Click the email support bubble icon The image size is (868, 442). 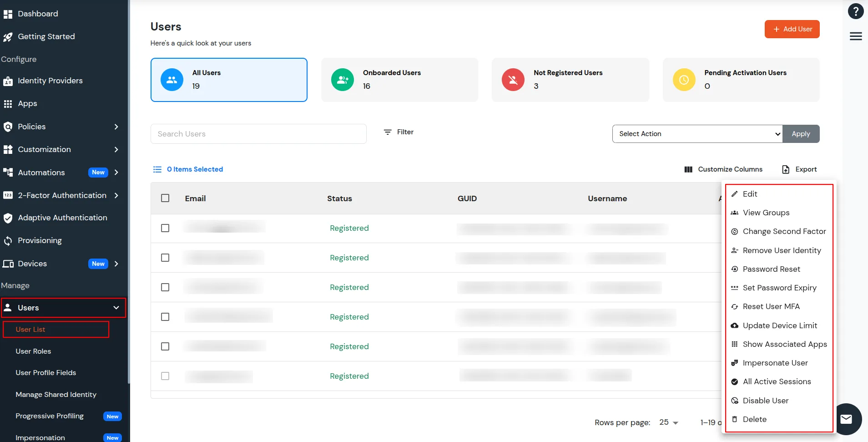pyautogui.click(x=845, y=419)
